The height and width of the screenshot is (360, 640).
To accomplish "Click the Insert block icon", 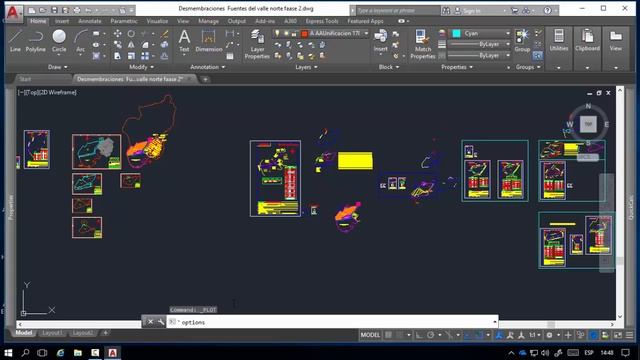I will point(380,41).
